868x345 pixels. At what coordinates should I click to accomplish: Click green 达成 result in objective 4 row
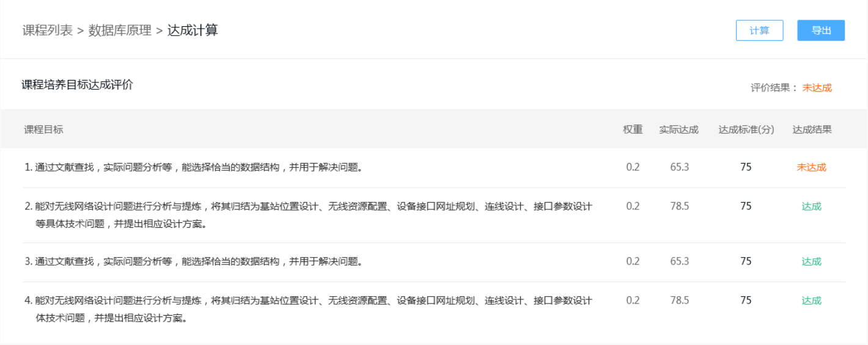(x=812, y=300)
